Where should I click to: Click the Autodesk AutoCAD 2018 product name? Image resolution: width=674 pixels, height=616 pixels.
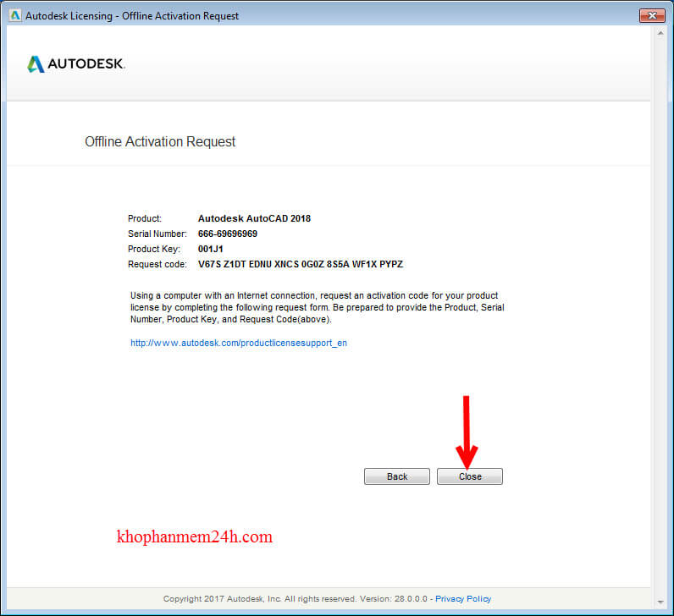point(254,218)
